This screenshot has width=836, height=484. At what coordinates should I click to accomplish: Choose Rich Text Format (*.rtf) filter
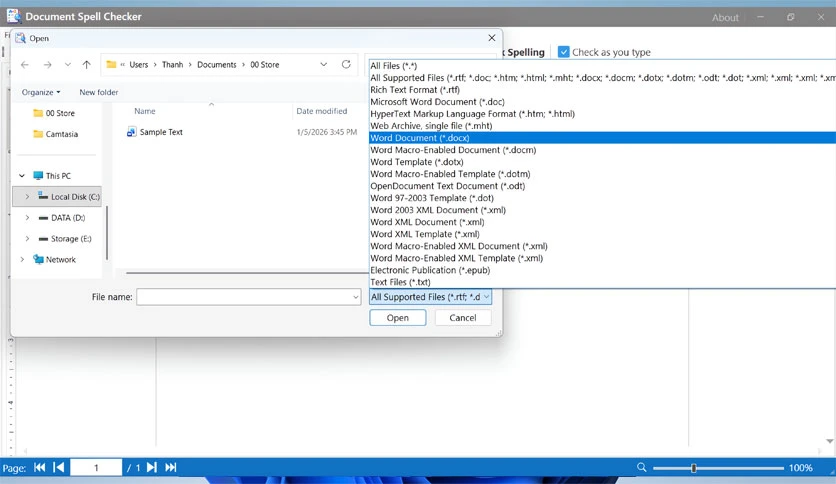(602, 90)
